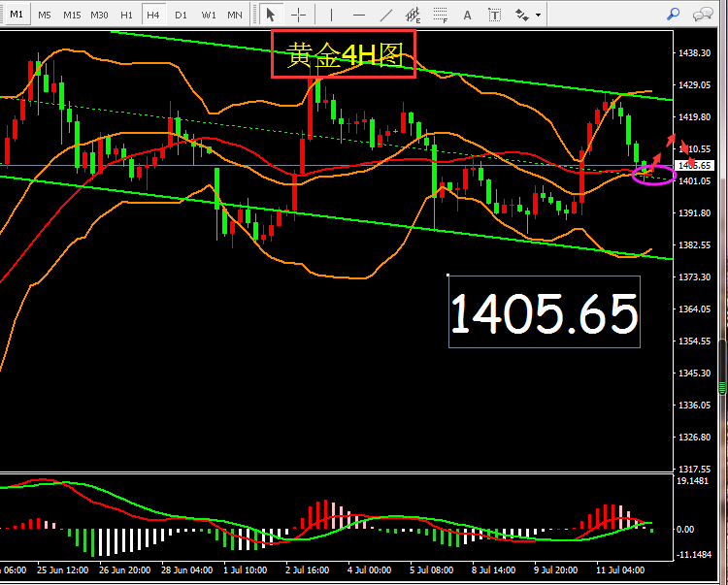Switch to the M5 timeframe
Viewport: 728px width, 585px height.
[x=45, y=15]
